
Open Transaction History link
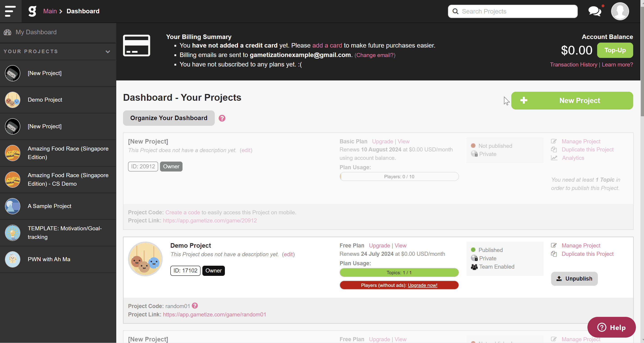pyautogui.click(x=573, y=64)
